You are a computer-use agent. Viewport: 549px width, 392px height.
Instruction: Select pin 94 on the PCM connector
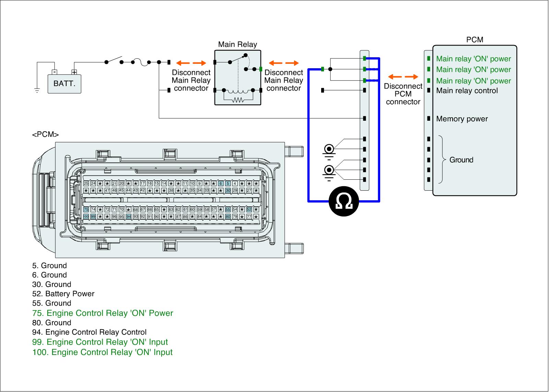[x=129, y=217]
